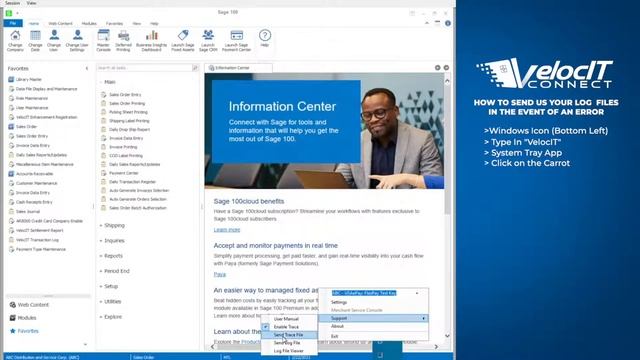Expand the Period End group
640x360 pixels.
click(101, 271)
